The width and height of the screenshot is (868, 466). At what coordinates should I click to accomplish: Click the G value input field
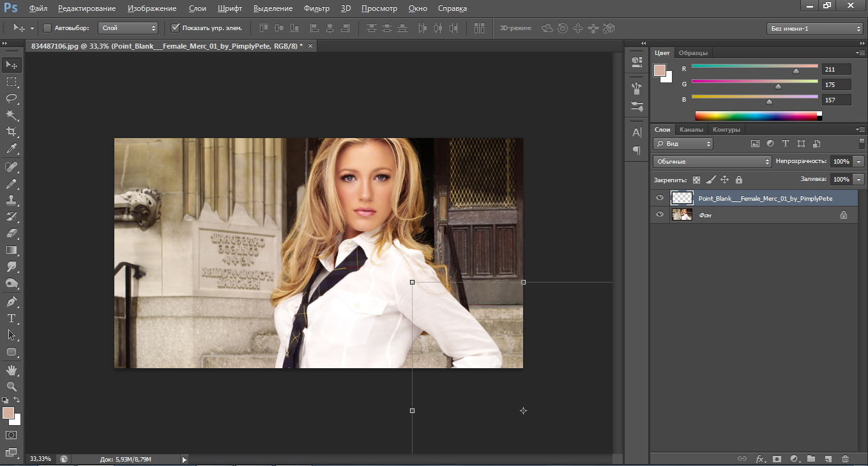click(x=837, y=84)
